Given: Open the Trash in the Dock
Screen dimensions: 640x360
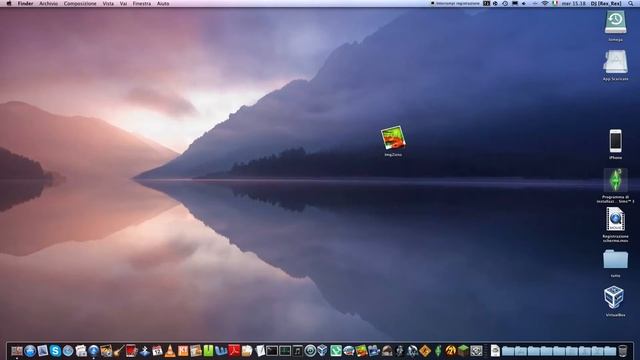Looking at the screenshot, I should (x=622, y=351).
